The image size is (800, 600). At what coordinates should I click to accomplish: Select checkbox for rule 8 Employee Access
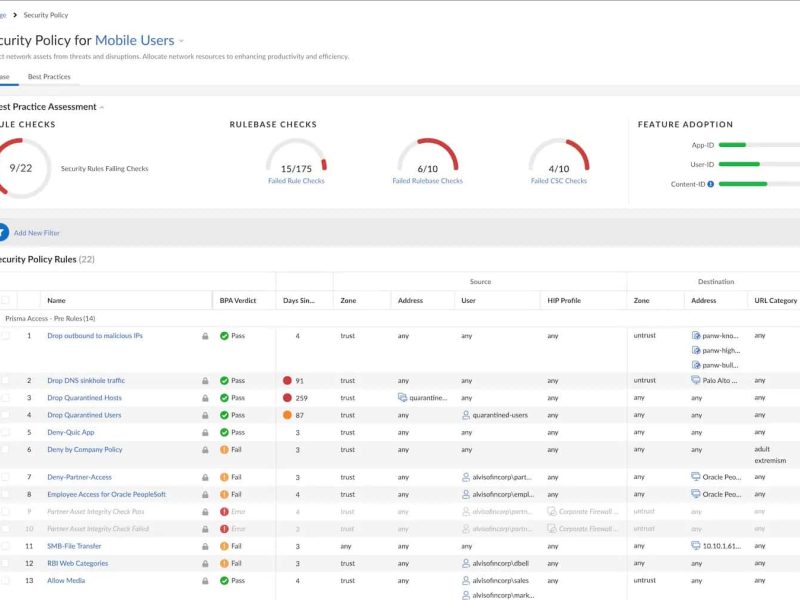(x=5, y=494)
